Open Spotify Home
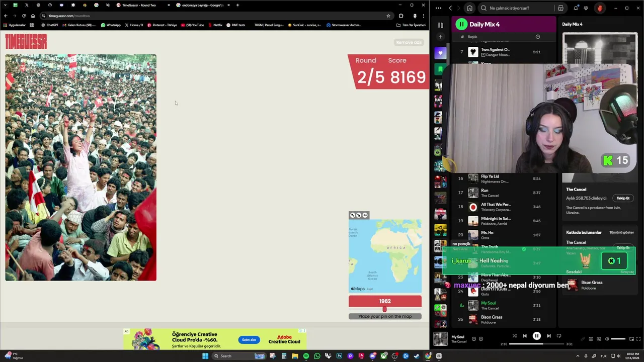The image size is (644, 362). tap(469, 8)
